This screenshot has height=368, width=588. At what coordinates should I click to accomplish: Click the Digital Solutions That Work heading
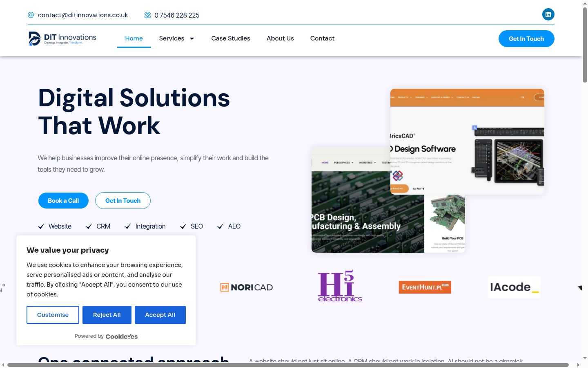pos(134,112)
